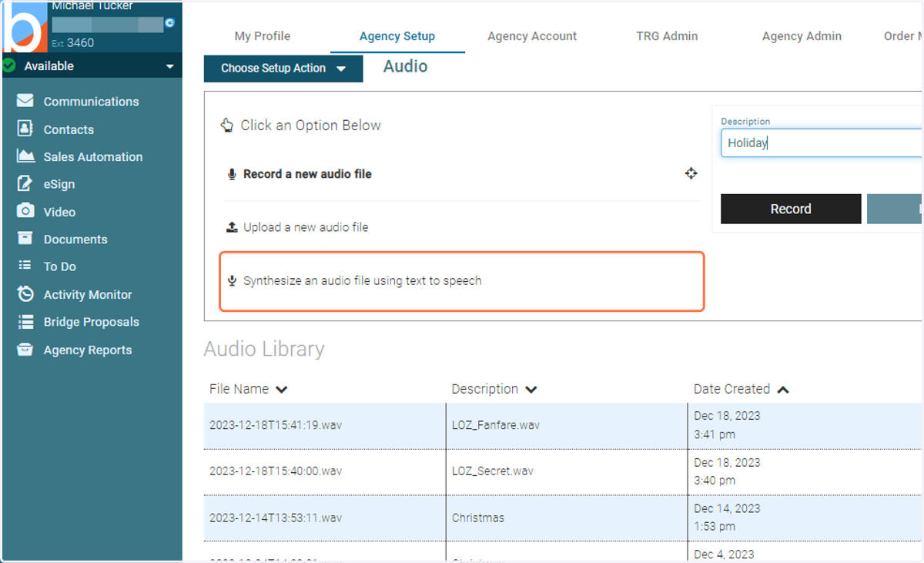The image size is (924, 563).
Task: Switch to My Profile tab
Action: pyautogui.click(x=263, y=36)
